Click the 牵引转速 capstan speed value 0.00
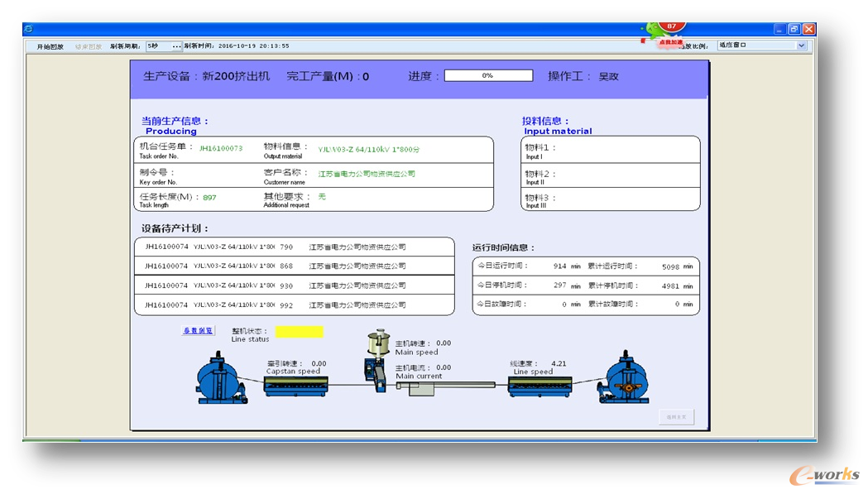The width and height of the screenshot is (868, 494). click(319, 364)
